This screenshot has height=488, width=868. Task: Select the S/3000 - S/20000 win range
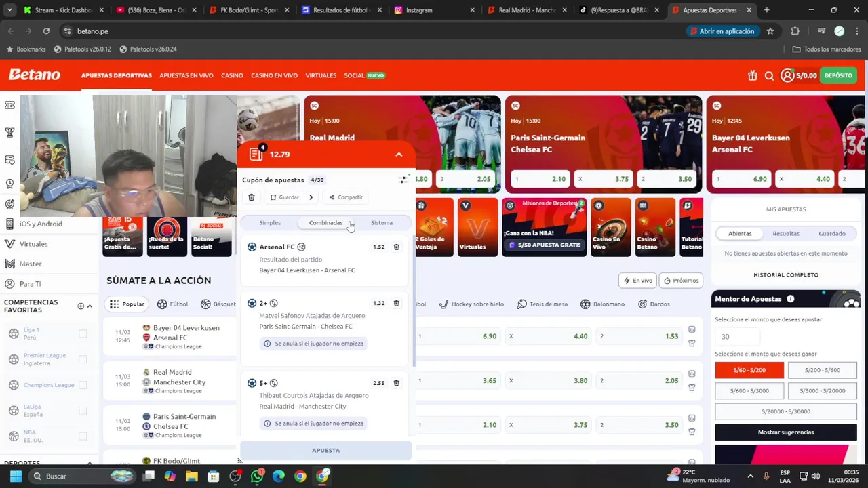point(822,391)
